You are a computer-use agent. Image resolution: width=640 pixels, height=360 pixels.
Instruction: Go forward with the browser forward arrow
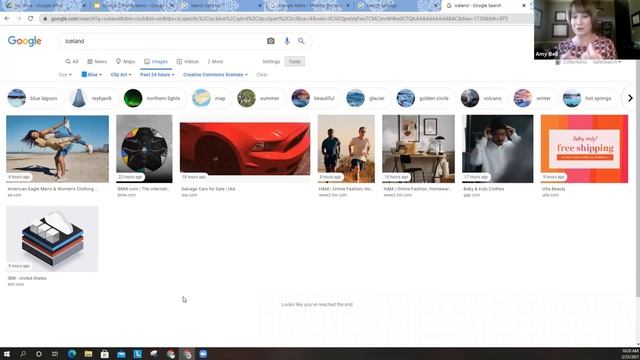18,18
